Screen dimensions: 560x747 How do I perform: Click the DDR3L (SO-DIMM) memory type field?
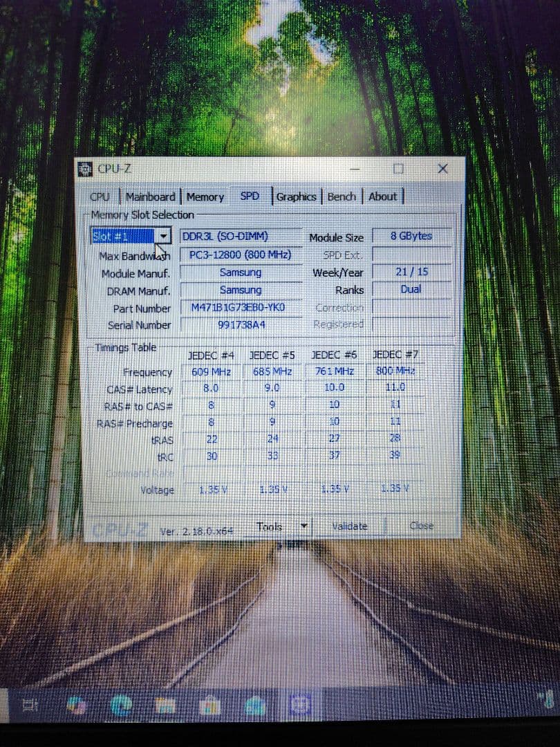coord(241,237)
